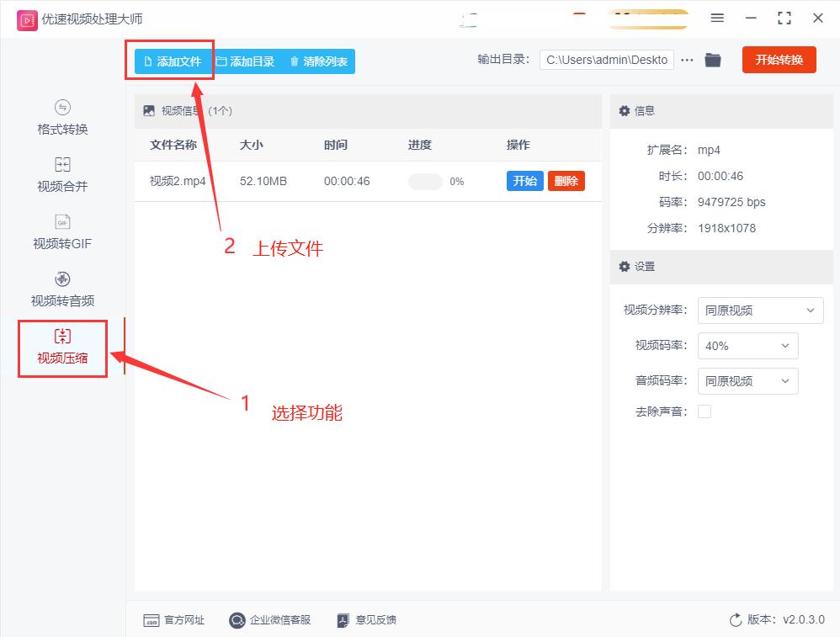
Task: Open the output folder browser icon
Action: 713,60
